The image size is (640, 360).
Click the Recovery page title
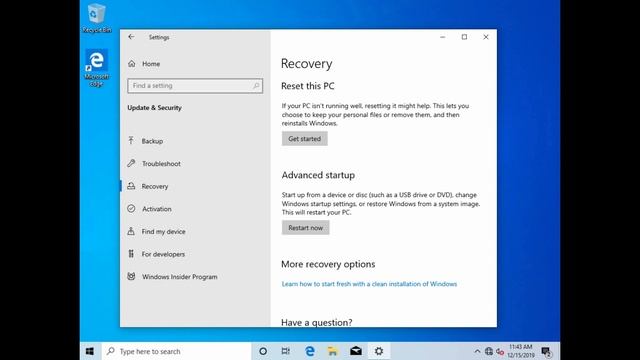(x=307, y=64)
